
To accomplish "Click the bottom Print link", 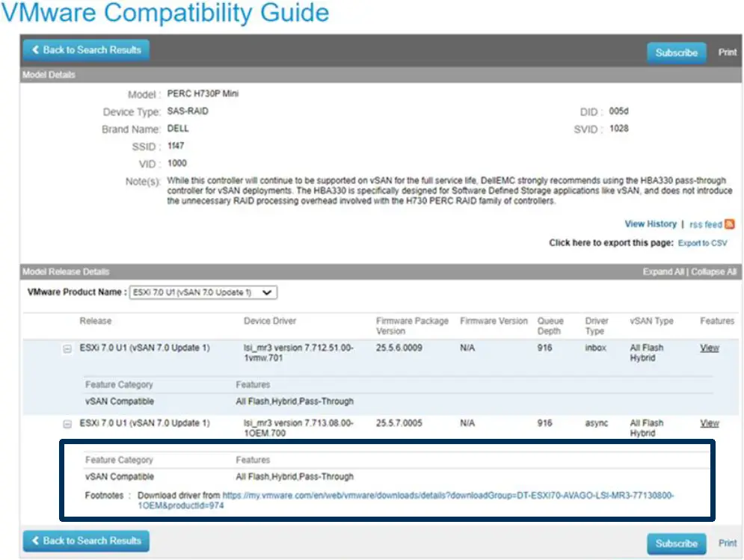I will pos(727,543).
